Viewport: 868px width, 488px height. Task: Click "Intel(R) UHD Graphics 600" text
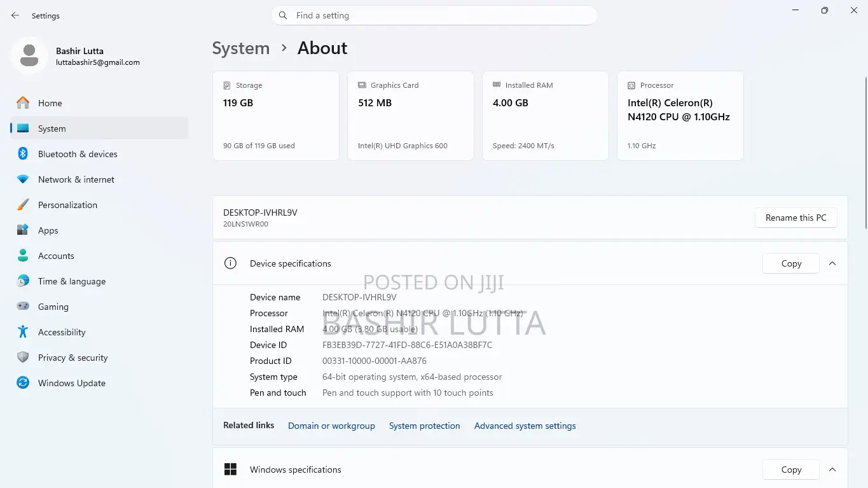click(x=403, y=146)
